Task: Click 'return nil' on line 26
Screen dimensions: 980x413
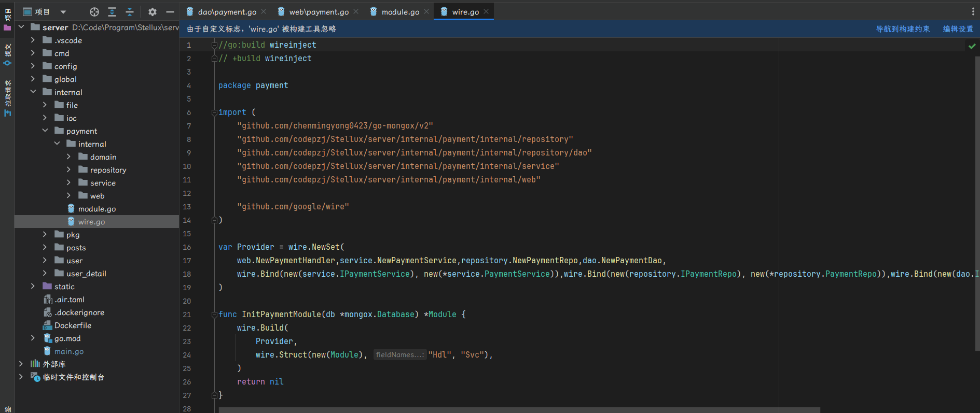Action: click(x=260, y=382)
